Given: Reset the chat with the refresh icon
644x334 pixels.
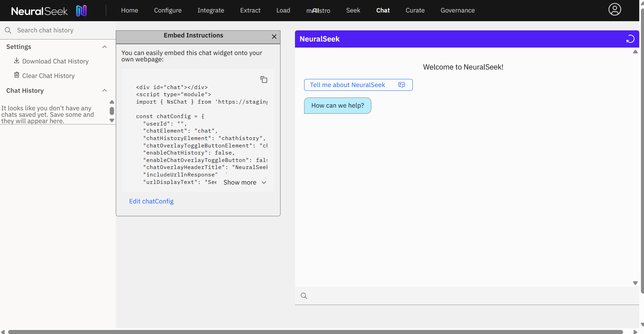Looking at the screenshot, I should (x=630, y=39).
